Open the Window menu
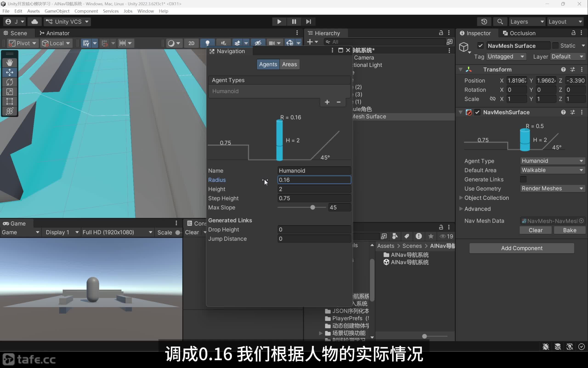The image size is (588, 368). (x=146, y=11)
